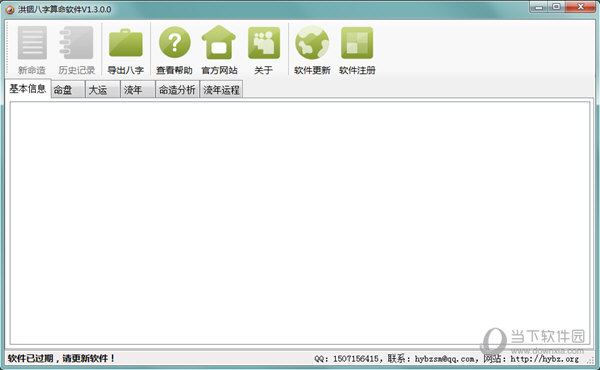Screen dimensions: 600x370
Task: Switch to the 命盘 tab
Action: pos(68,90)
